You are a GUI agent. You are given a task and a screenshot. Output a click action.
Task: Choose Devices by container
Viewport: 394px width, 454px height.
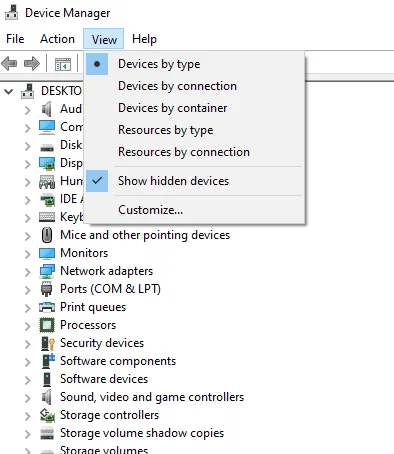point(194,108)
